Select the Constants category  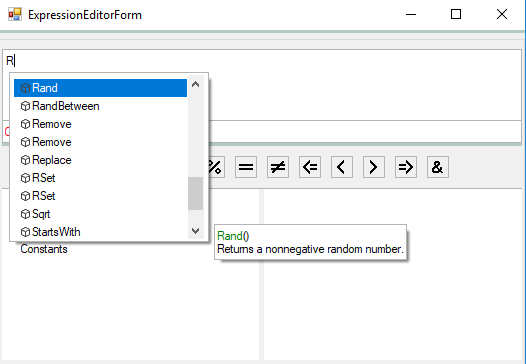[44, 249]
